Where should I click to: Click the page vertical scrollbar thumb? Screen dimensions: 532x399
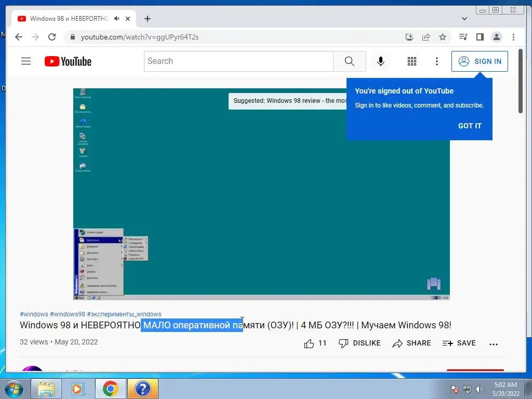521,81
